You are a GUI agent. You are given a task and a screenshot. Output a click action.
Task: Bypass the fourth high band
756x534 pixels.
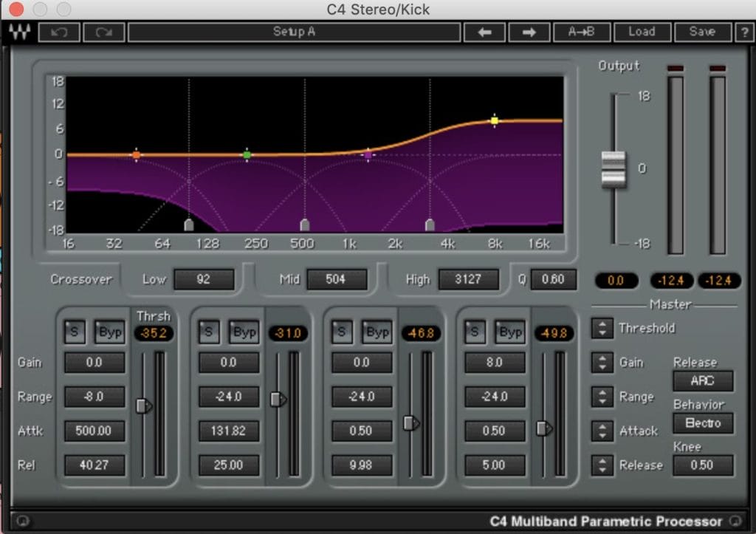[x=510, y=332]
